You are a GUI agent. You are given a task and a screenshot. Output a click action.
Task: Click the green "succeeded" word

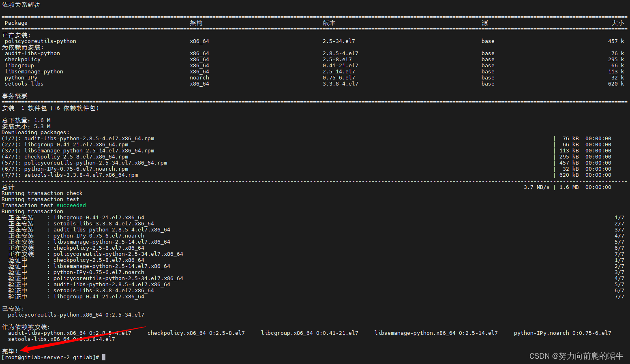(71, 206)
